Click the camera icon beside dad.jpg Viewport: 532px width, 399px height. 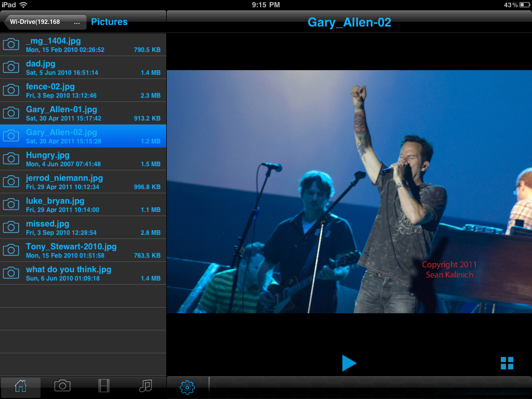11,67
